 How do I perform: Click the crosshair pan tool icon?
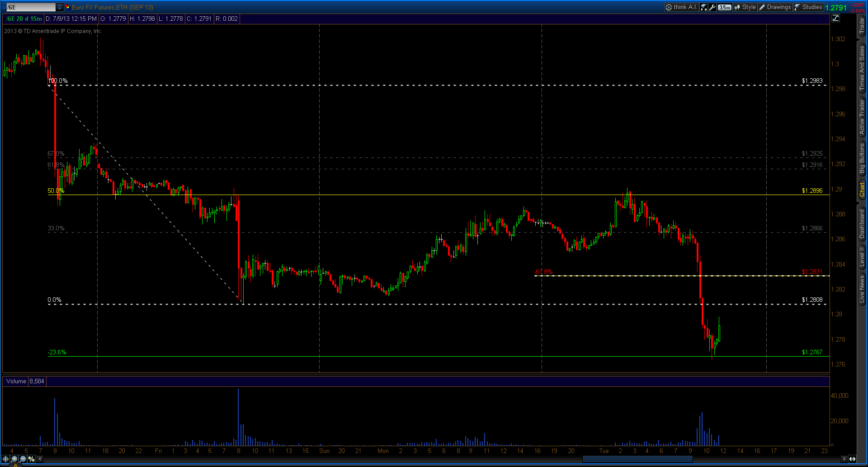pos(5,459)
